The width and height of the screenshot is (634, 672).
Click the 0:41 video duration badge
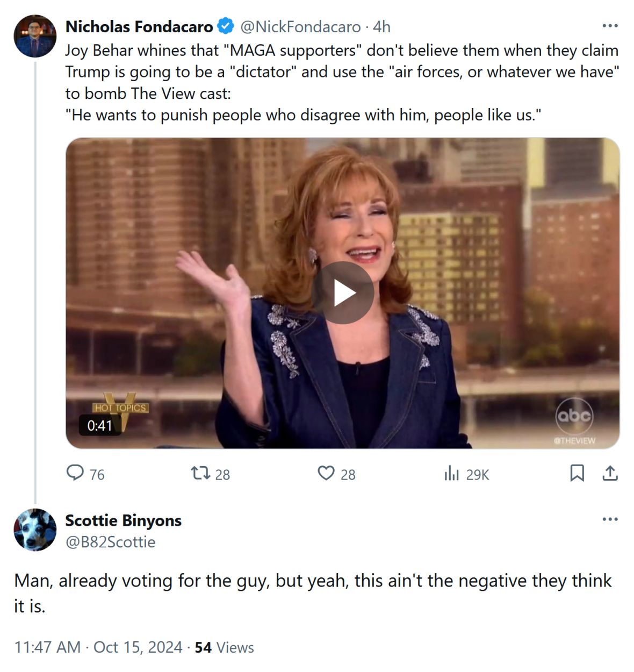(x=100, y=425)
